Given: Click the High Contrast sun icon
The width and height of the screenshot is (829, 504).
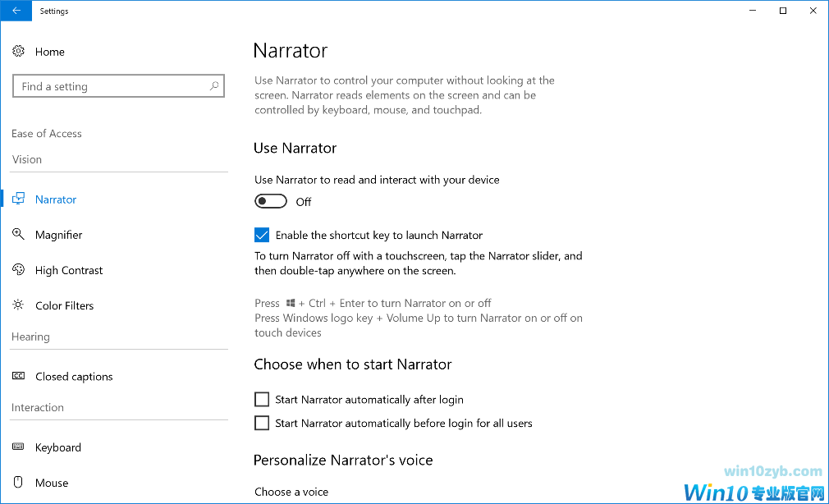Looking at the screenshot, I should click(18, 270).
